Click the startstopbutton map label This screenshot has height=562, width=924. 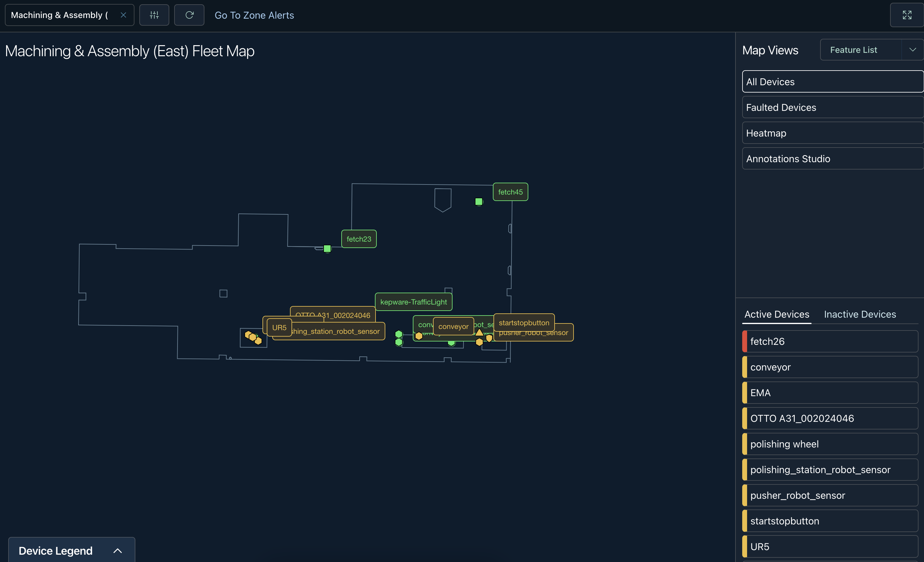pyautogui.click(x=523, y=323)
